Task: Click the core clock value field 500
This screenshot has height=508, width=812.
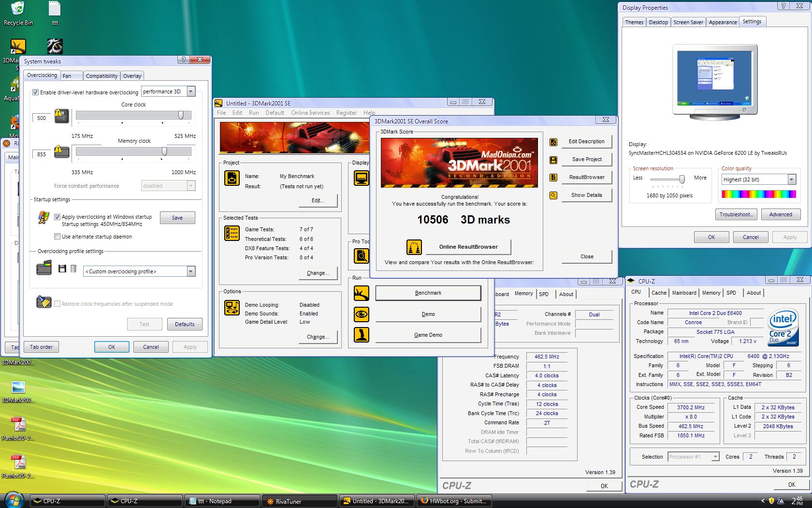Action: [42, 118]
